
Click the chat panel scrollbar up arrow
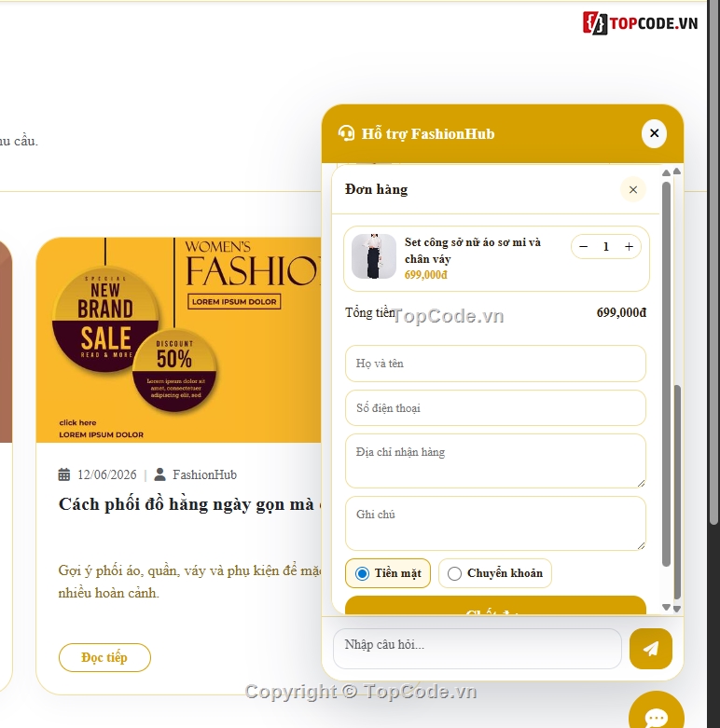pyautogui.click(x=677, y=172)
